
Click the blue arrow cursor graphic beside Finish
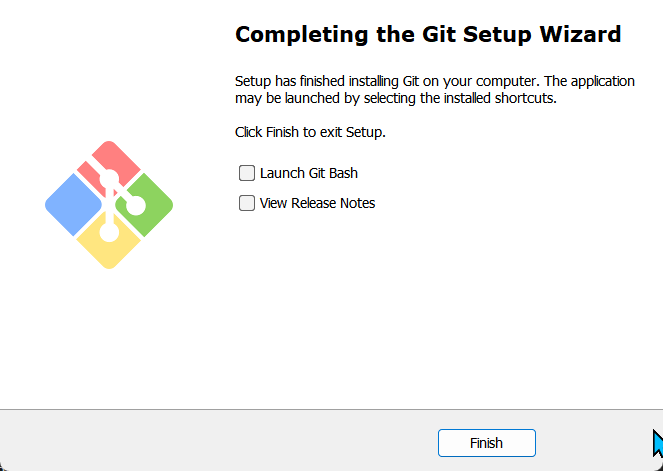pos(658,443)
